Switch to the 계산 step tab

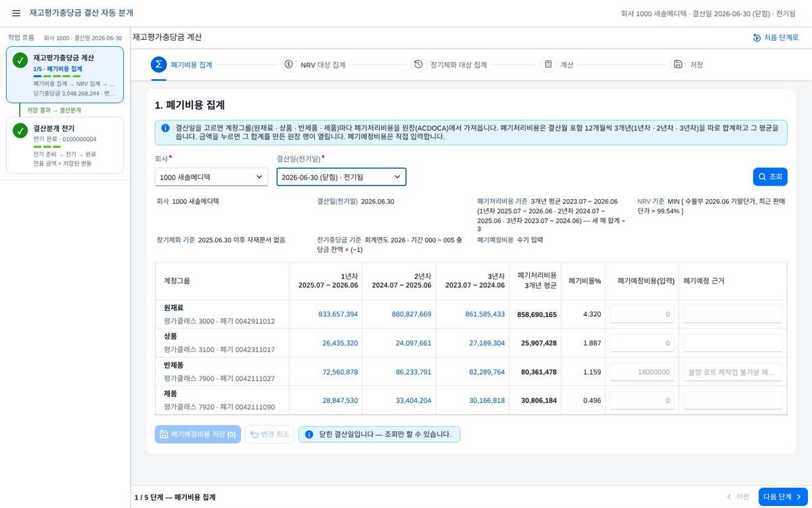tap(557, 65)
